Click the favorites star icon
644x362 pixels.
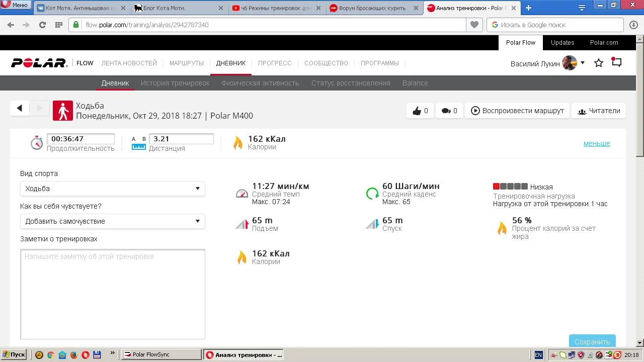click(599, 63)
